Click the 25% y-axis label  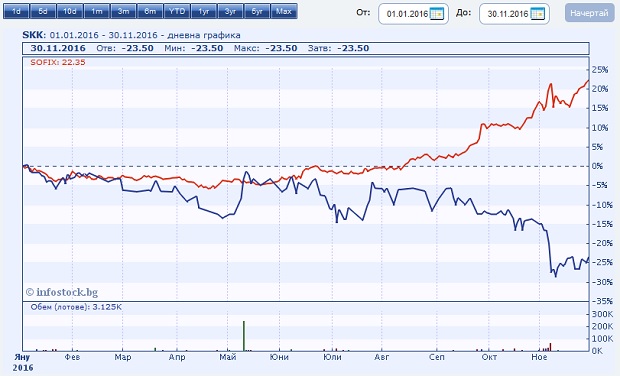[x=600, y=70]
